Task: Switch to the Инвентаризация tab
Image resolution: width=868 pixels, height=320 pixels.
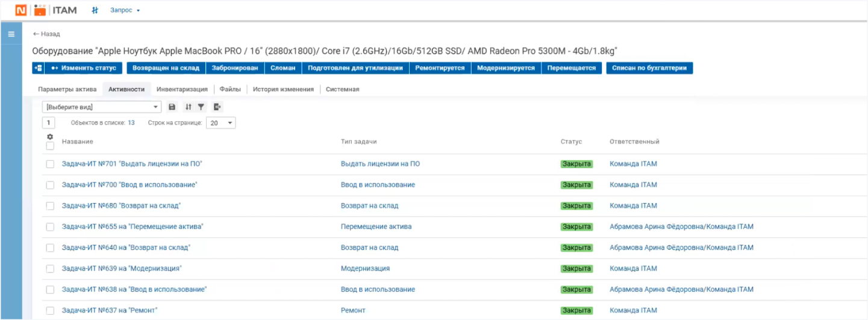Action: tap(182, 89)
